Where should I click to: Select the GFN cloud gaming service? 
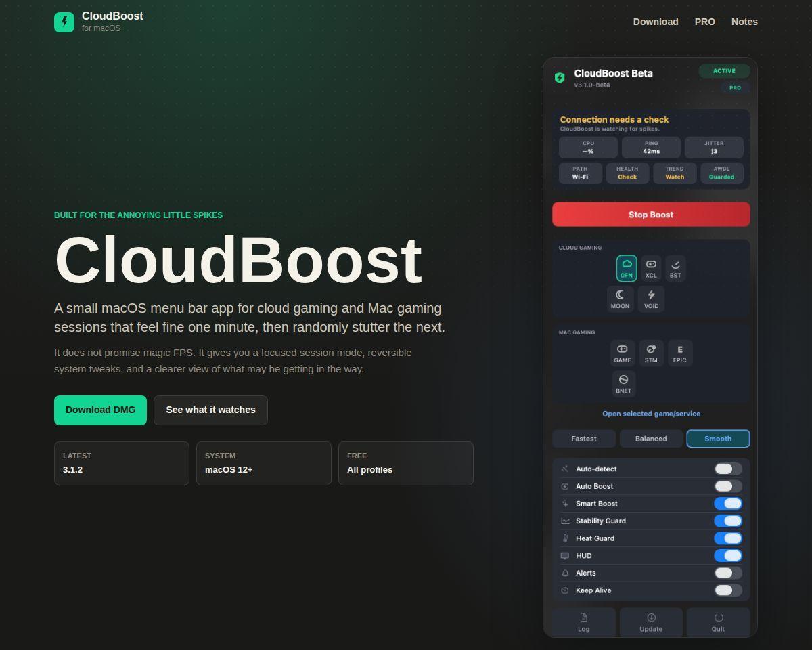[627, 268]
